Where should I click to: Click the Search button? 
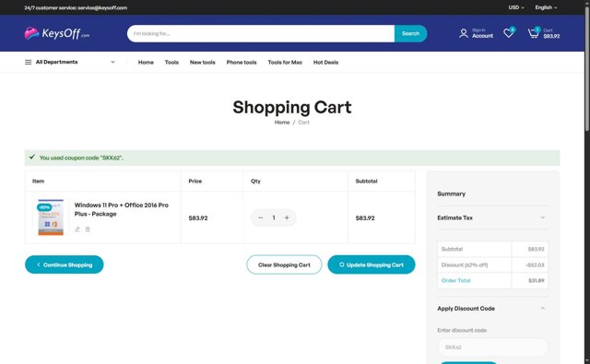point(410,33)
